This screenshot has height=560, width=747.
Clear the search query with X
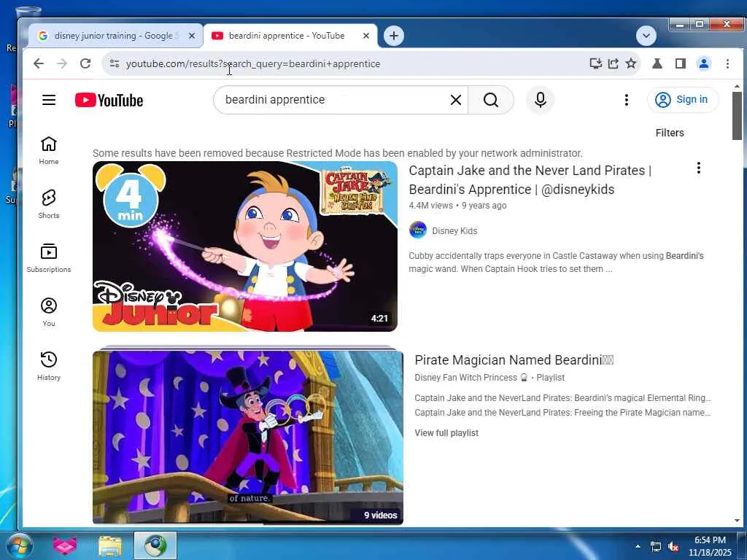point(456,100)
